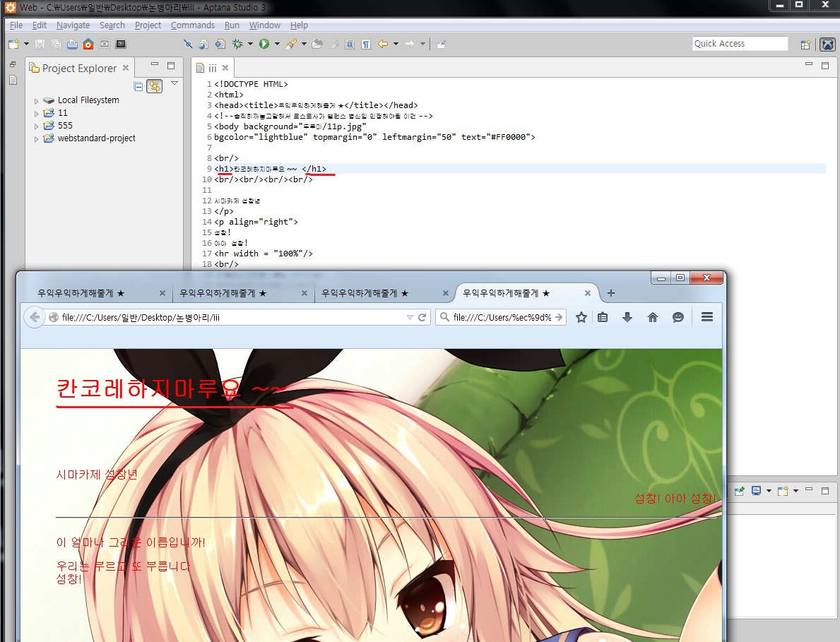Click the Bookmark star icon in Firefox

(x=581, y=318)
